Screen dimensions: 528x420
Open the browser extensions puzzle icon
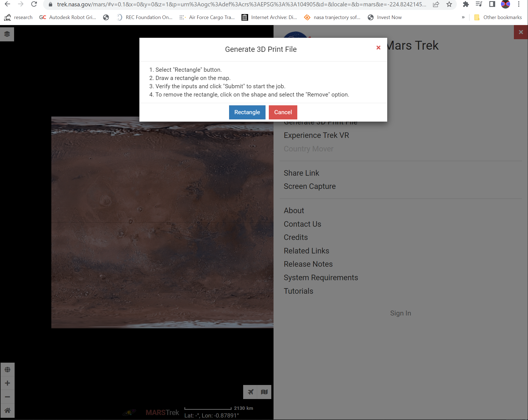466,4
